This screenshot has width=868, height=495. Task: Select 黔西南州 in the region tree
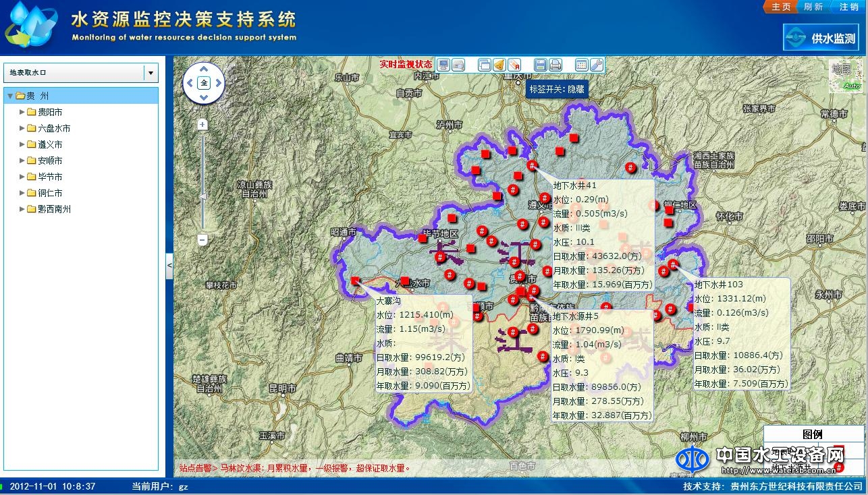54,209
